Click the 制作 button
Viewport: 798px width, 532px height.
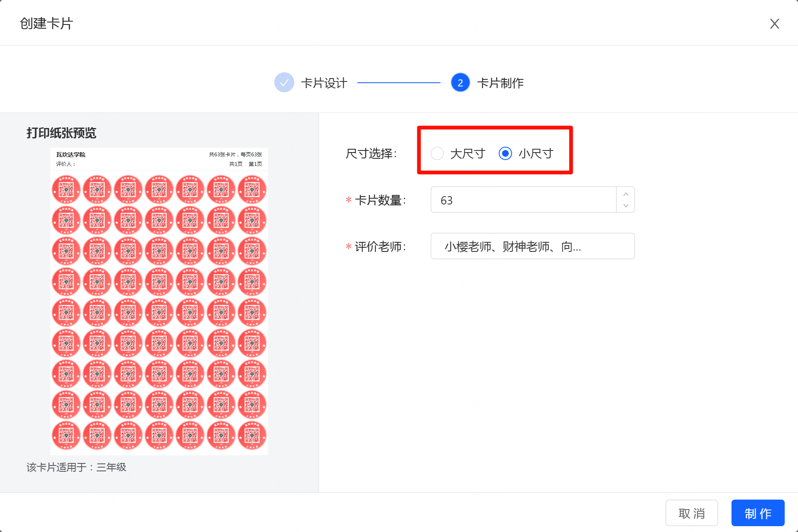pyautogui.click(x=758, y=513)
